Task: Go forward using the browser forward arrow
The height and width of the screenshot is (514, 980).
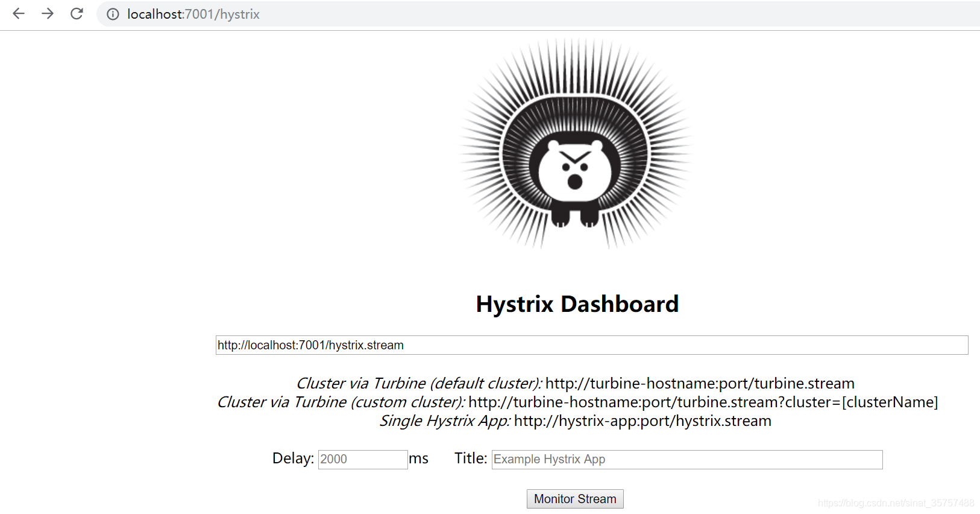Action: coord(48,14)
